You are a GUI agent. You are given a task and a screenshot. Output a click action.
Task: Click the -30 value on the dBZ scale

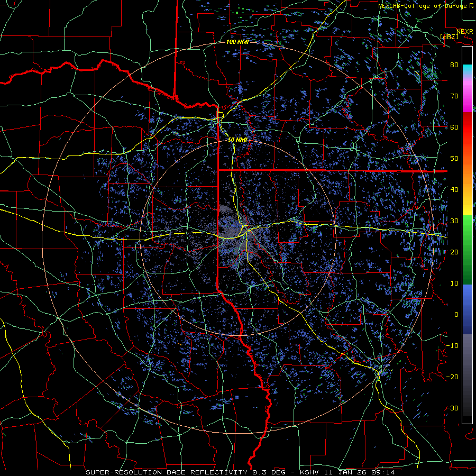pyautogui.click(x=452, y=408)
